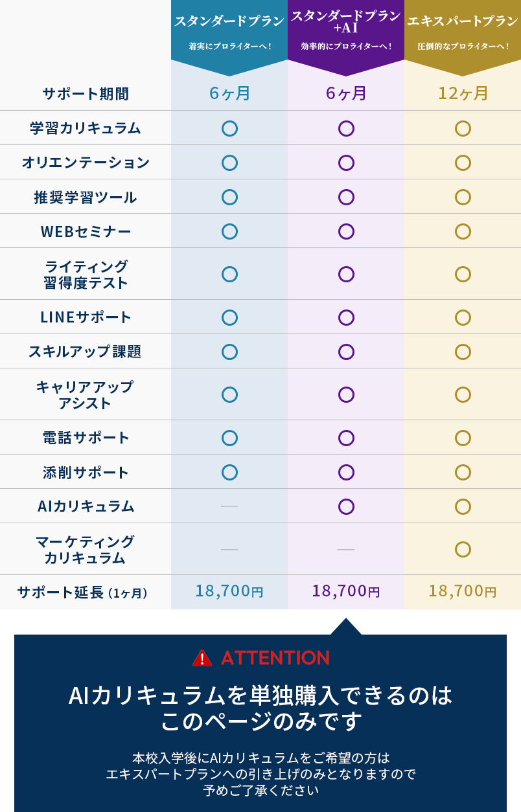This screenshot has height=812, width=521.
Task: Click the purple dash in the マーケティングカリキュラム row
Action: pos(346,549)
